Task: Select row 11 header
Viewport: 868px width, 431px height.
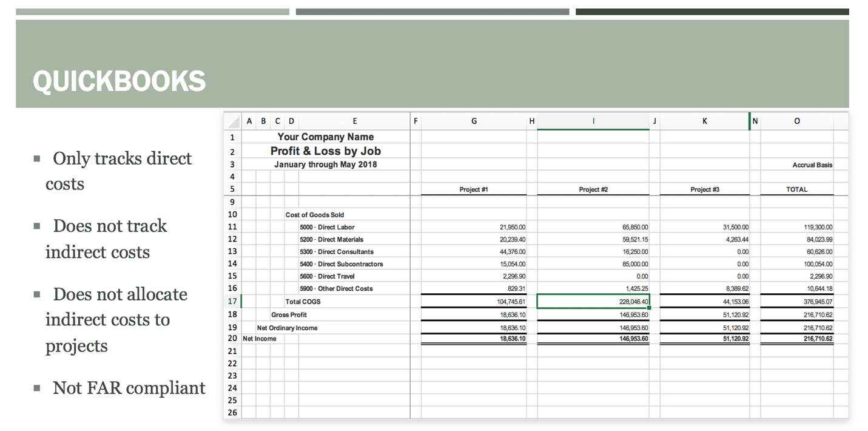Action: [232, 226]
